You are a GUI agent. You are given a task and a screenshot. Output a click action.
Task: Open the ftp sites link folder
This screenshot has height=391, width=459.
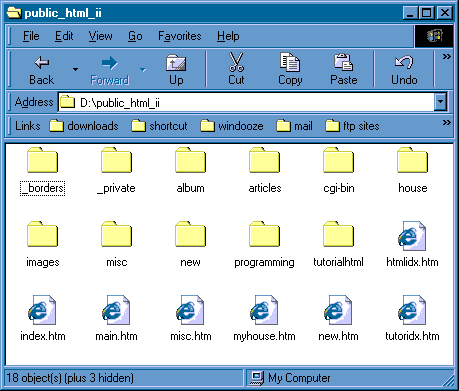[x=352, y=126]
